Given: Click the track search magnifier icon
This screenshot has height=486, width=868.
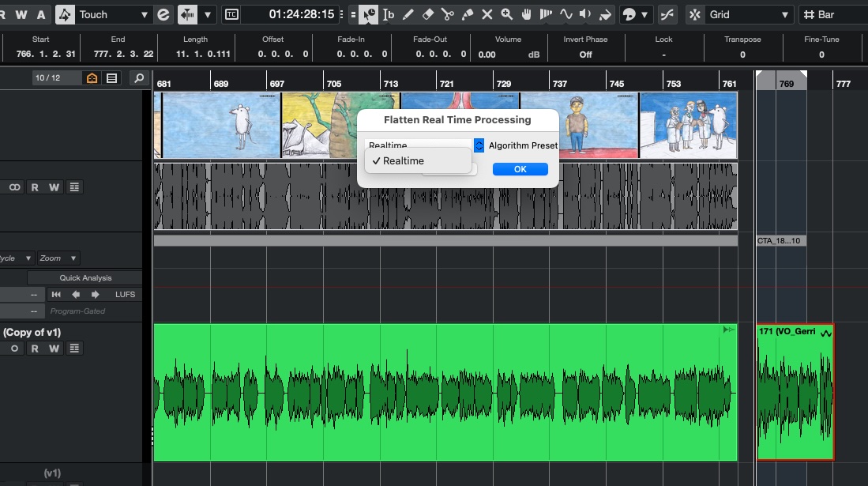Looking at the screenshot, I should [139, 77].
